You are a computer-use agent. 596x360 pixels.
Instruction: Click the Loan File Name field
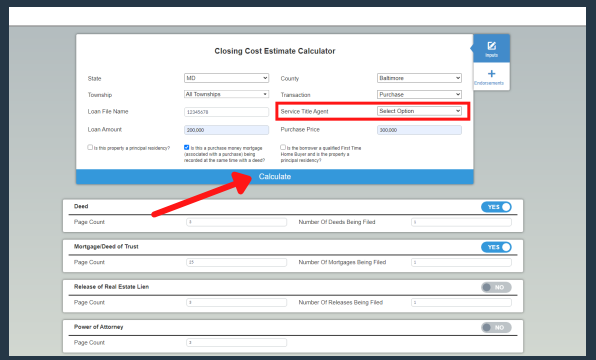coord(227,112)
